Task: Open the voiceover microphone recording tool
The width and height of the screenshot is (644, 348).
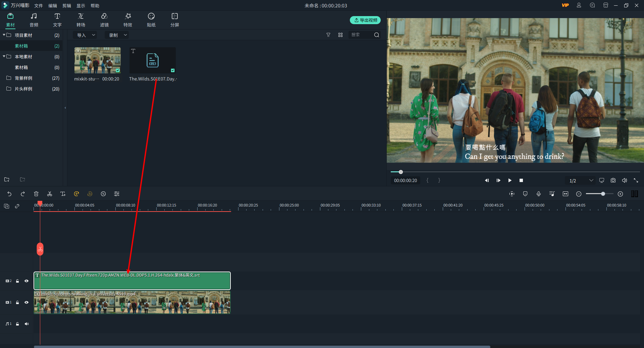Action: pyautogui.click(x=539, y=194)
